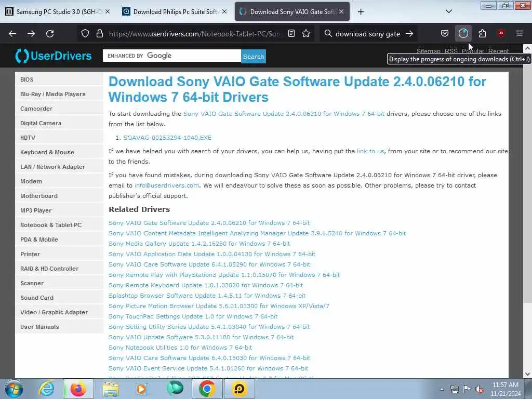Image resolution: width=532 pixels, height=399 pixels.
Task: Bookmark this page with star
Action: (x=306, y=34)
